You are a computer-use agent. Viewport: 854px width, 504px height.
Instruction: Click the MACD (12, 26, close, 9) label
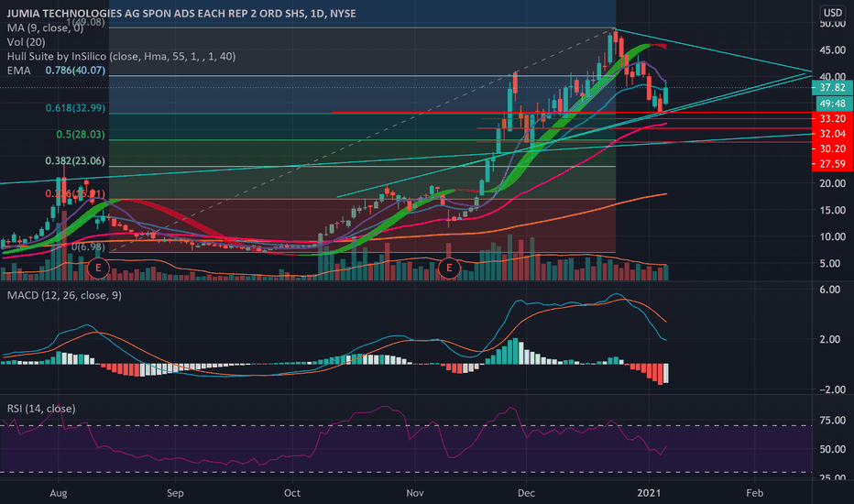pos(64,295)
